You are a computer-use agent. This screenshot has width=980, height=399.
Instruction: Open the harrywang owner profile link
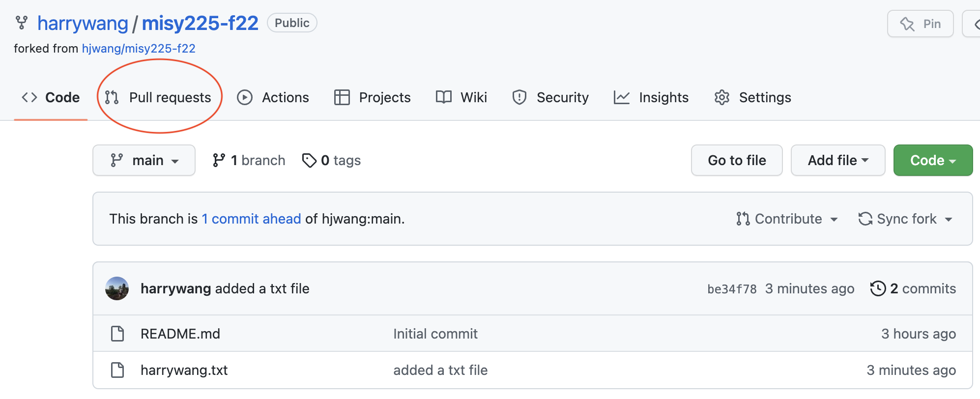pos(83,23)
